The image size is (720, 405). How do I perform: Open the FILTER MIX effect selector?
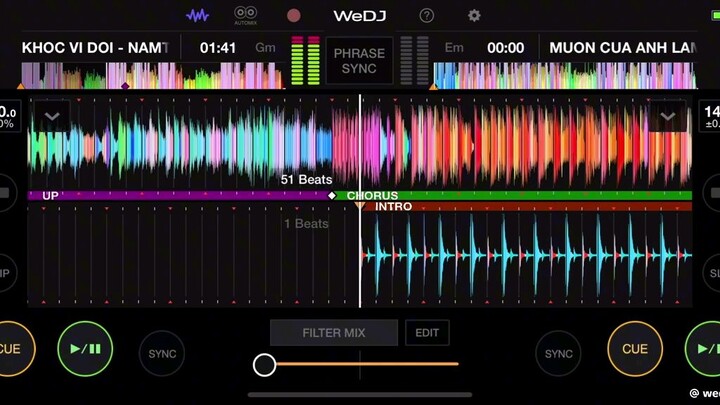click(334, 333)
